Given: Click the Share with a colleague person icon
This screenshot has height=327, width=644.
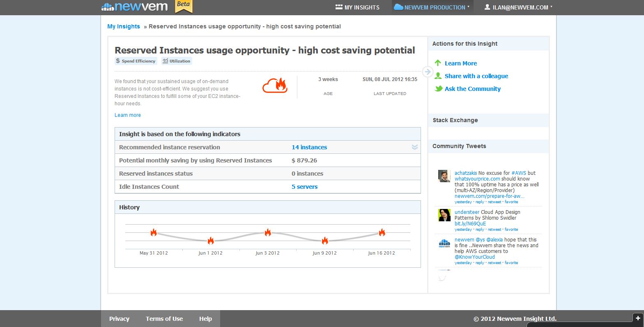Looking at the screenshot, I should point(438,76).
